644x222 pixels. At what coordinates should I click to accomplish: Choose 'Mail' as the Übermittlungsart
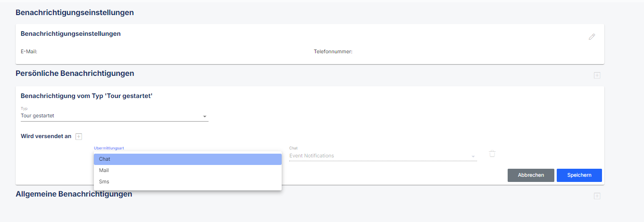pyautogui.click(x=188, y=171)
